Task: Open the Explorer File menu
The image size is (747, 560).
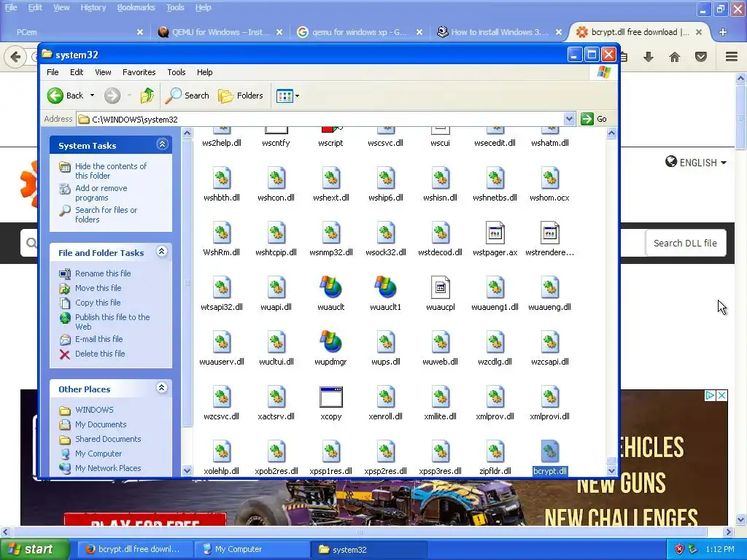Action: pos(53,72)
